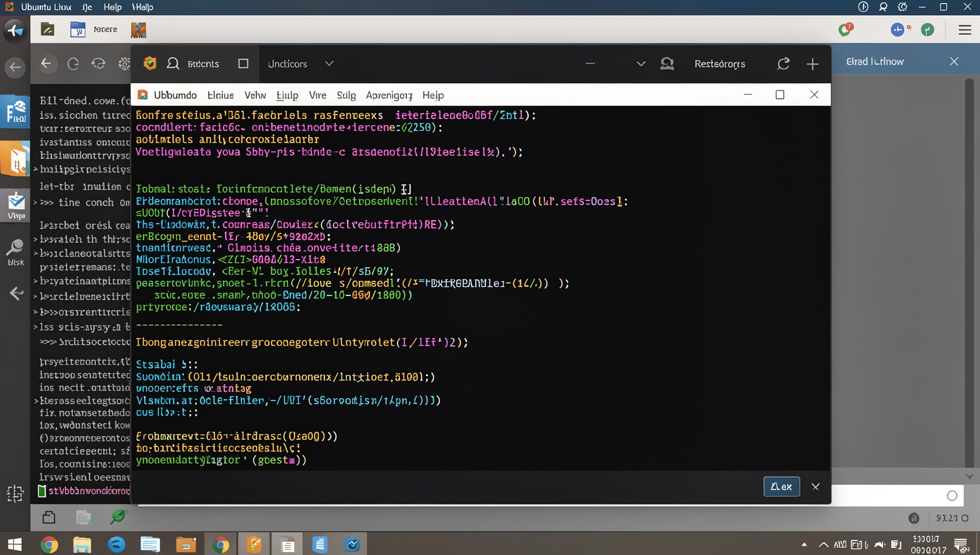This screenshot has width=980, height=555.
Task: Open the gear icon in the top system bar
Action: coord(902,7)
